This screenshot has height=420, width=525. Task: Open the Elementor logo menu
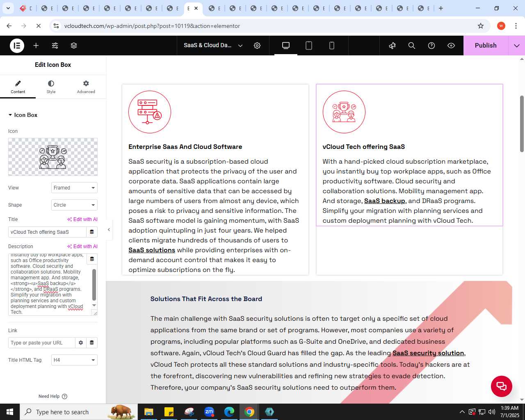(17, 46)
